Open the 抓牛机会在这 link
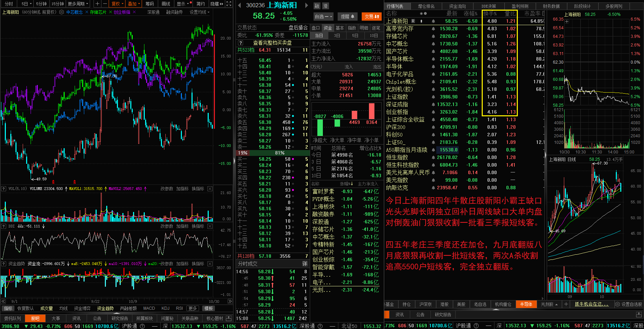Viewport: 644px width, 329px height. point(592,304)
